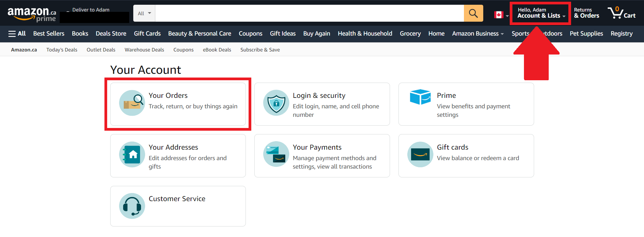The image size is (644, 237).
Task: Open Health & Household
Action: click(365, 34)
